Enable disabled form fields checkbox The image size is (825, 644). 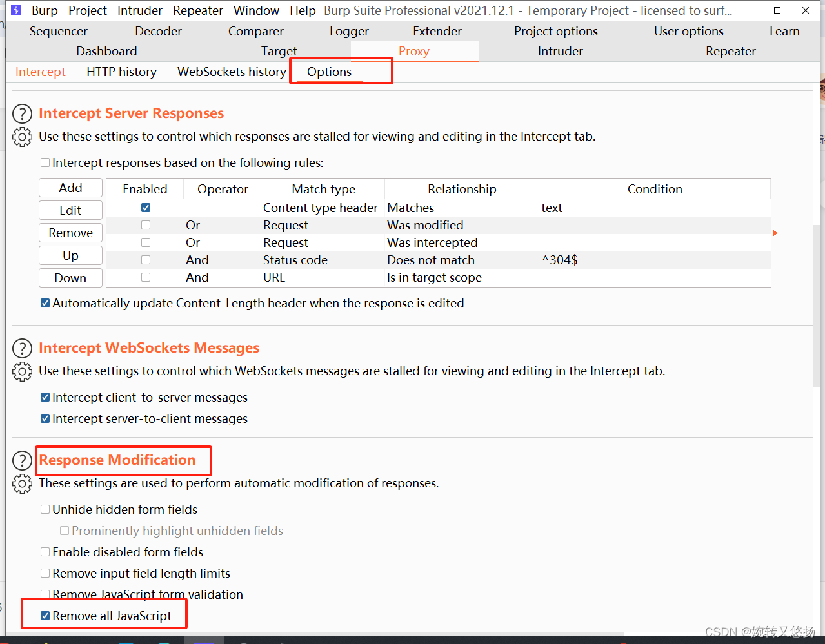click(x=45, y=552)
